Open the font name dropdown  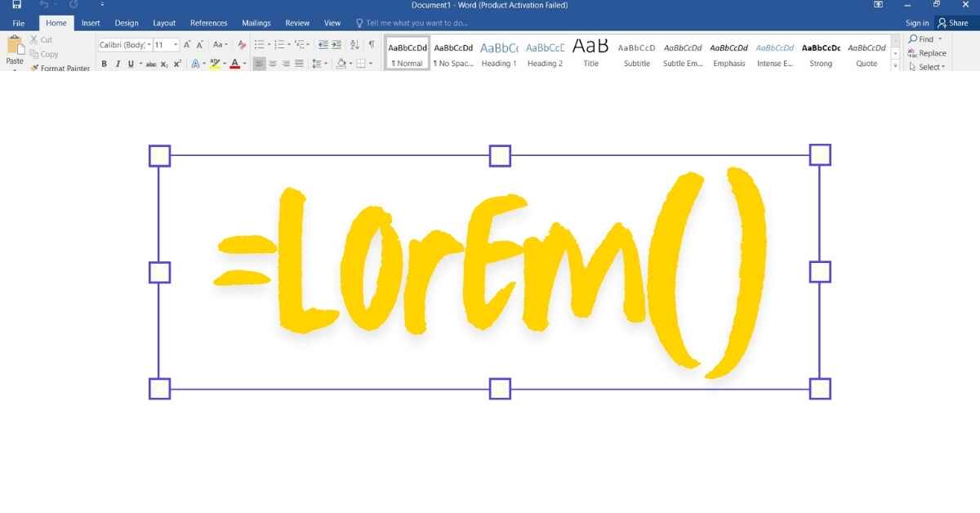[149, 45]
